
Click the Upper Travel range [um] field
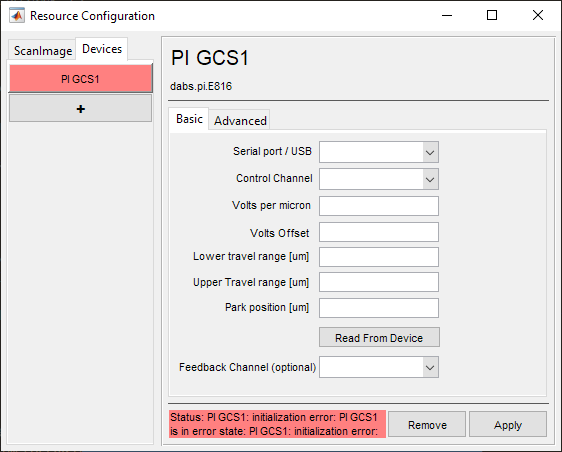379,282
